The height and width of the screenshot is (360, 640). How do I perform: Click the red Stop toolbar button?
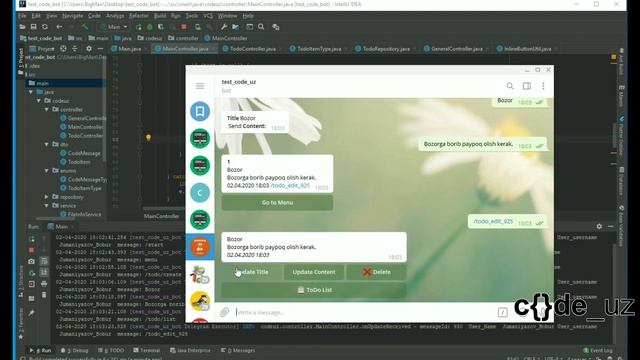tap(184, 27)
